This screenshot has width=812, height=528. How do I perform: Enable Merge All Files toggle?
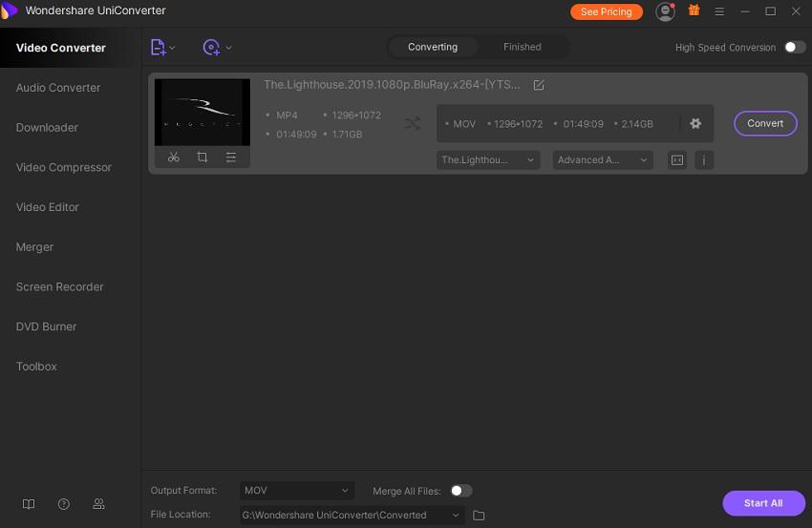point(460,491)
